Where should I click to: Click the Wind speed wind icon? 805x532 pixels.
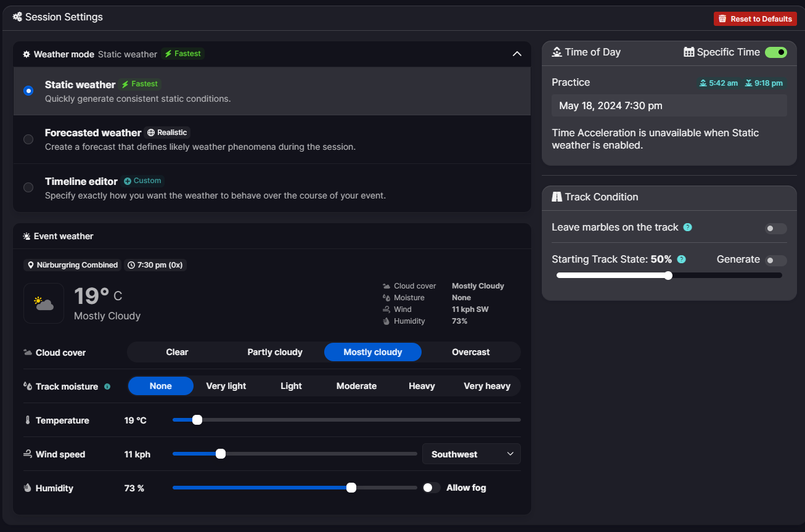28,454
